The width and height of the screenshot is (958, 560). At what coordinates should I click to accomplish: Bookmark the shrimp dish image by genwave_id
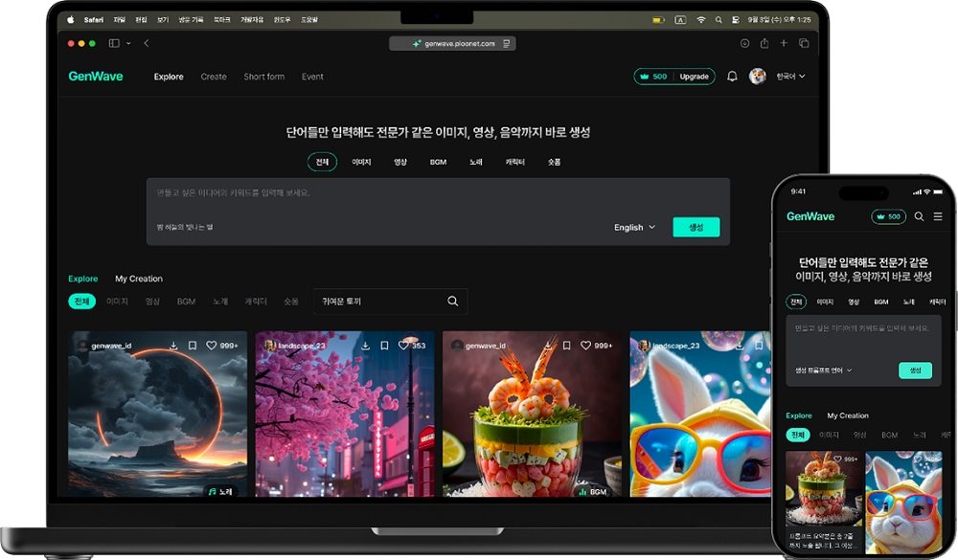[568, 346]
